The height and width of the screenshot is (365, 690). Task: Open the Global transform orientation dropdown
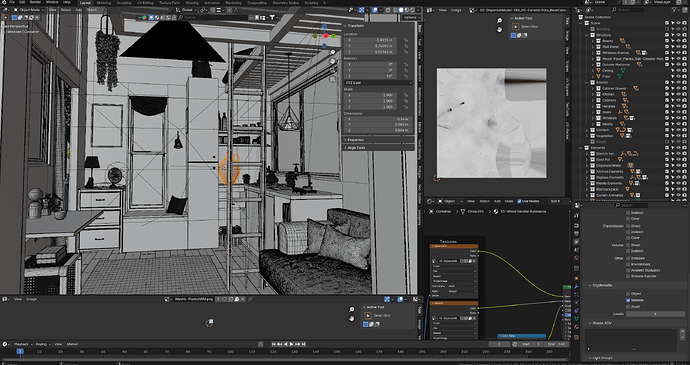tap(187, 9)
